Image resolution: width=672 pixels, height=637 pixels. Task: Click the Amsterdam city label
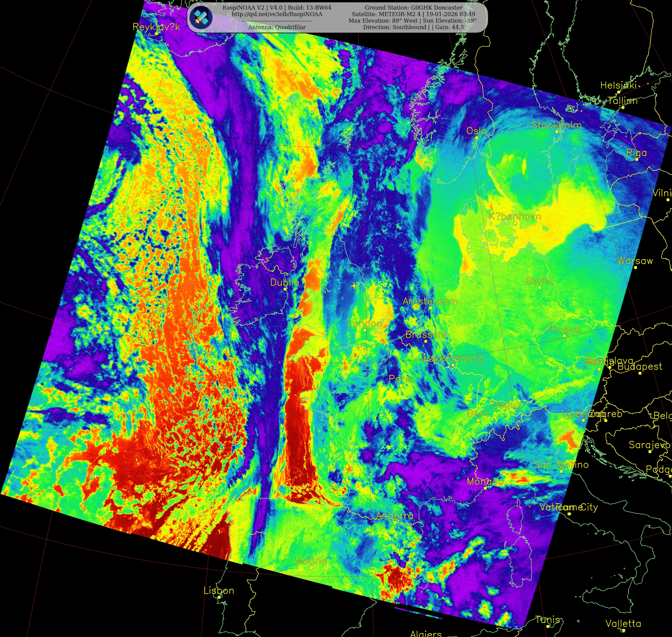pyautogui.click(x=430, y=301)
